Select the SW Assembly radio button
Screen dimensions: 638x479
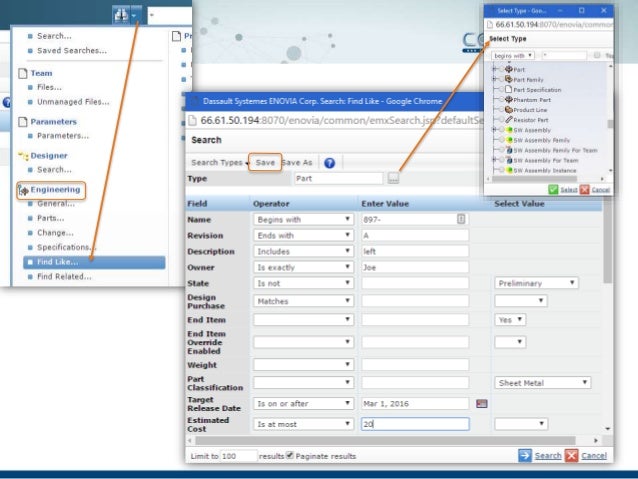501,130
